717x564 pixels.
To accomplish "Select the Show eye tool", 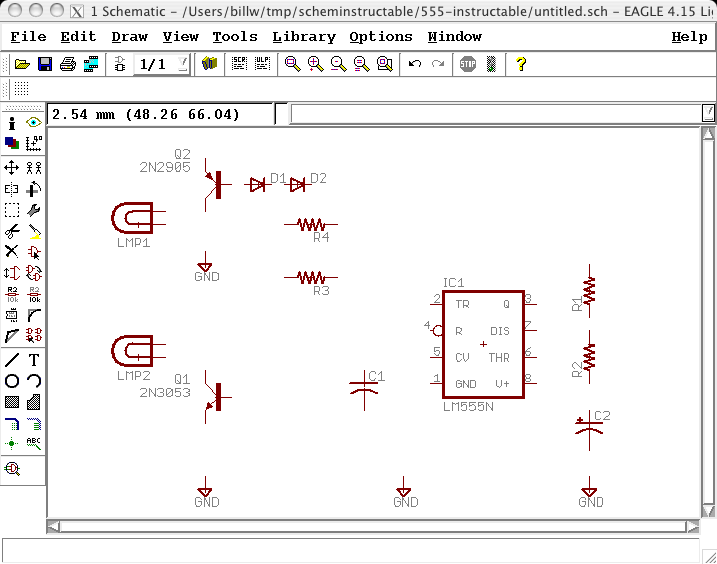I will [34, 122].
